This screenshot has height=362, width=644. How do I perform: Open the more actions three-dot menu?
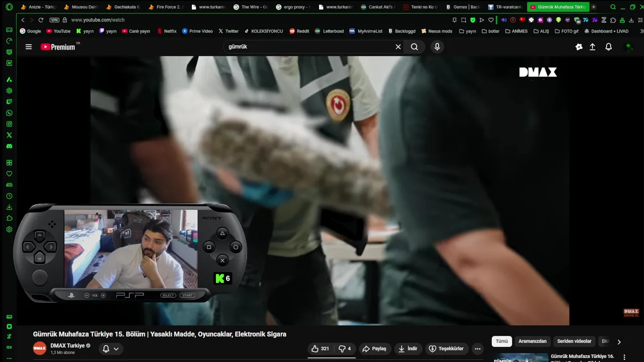tap(477, 348)
